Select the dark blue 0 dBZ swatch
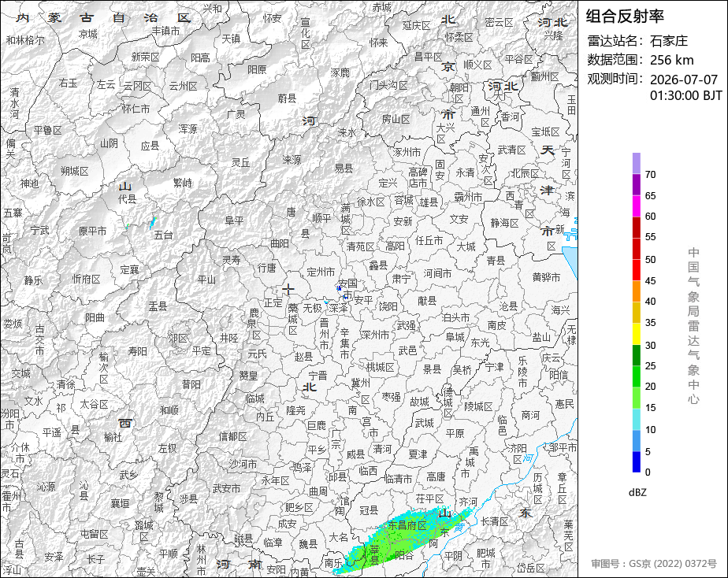The width and height of the screenshot is (728, 578). tap(636, 461)
